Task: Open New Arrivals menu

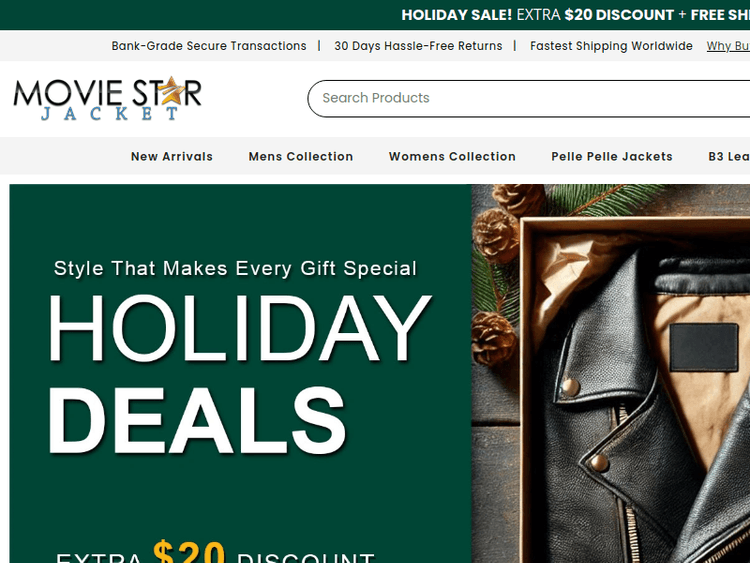Action: [x=172, y=156]
